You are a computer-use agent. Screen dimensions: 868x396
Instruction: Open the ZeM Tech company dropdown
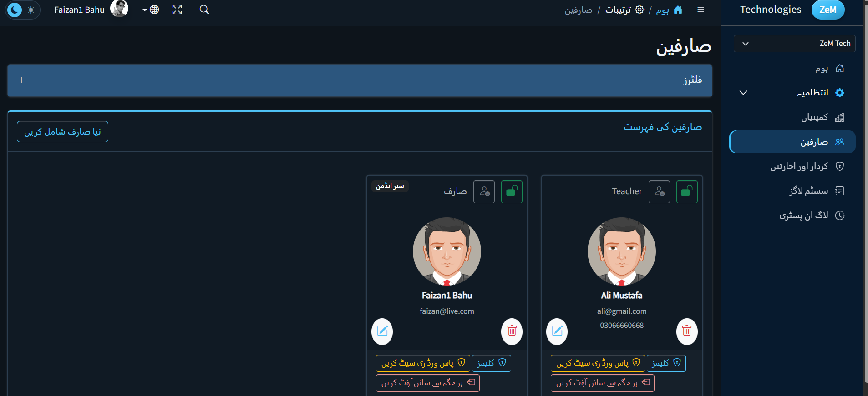[x=794, y=44]
